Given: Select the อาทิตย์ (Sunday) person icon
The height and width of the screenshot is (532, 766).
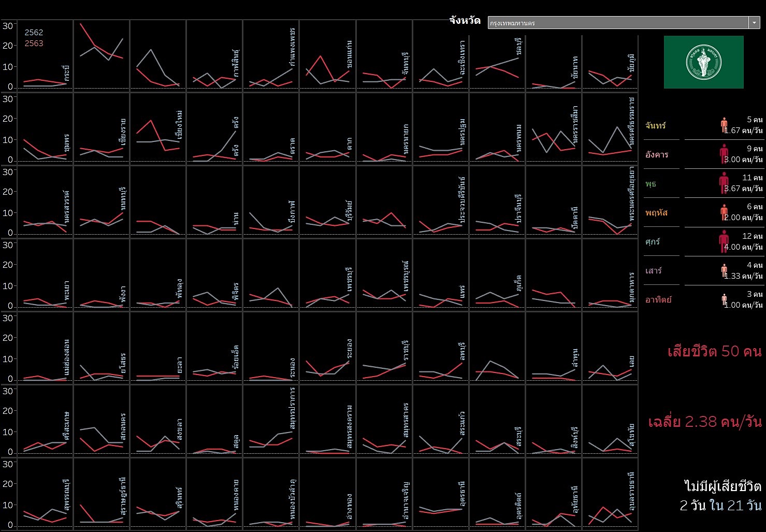Looking at the screenshot, I should coord(724,299).
